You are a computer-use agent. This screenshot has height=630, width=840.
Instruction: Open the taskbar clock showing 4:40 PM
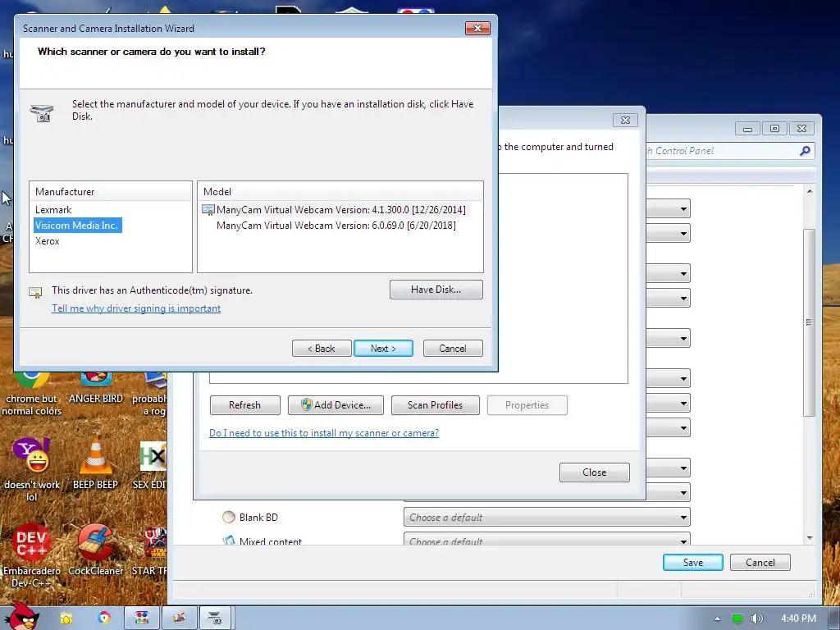[x=798, y=619]
